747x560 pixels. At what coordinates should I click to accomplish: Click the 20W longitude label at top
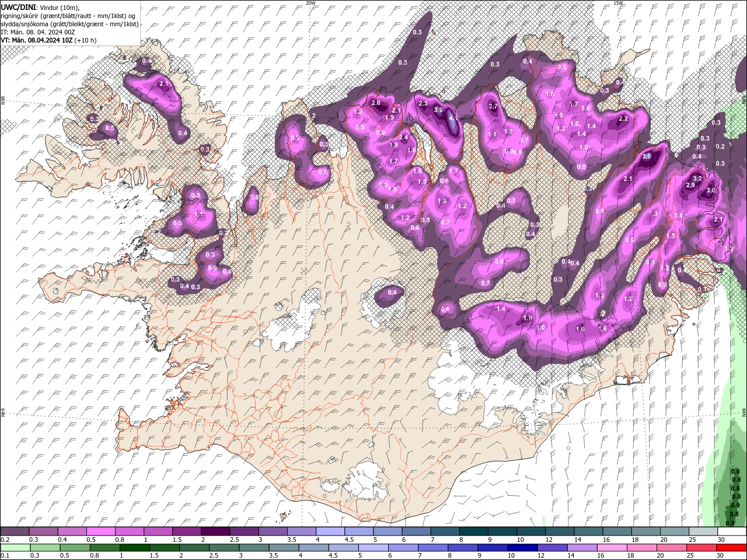point(310,3)
